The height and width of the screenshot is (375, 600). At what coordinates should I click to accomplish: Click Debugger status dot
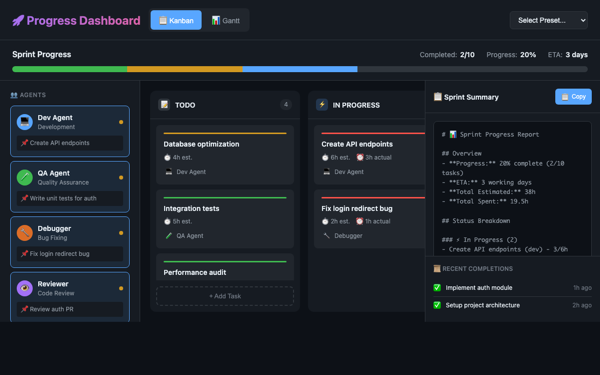[121, 233]
